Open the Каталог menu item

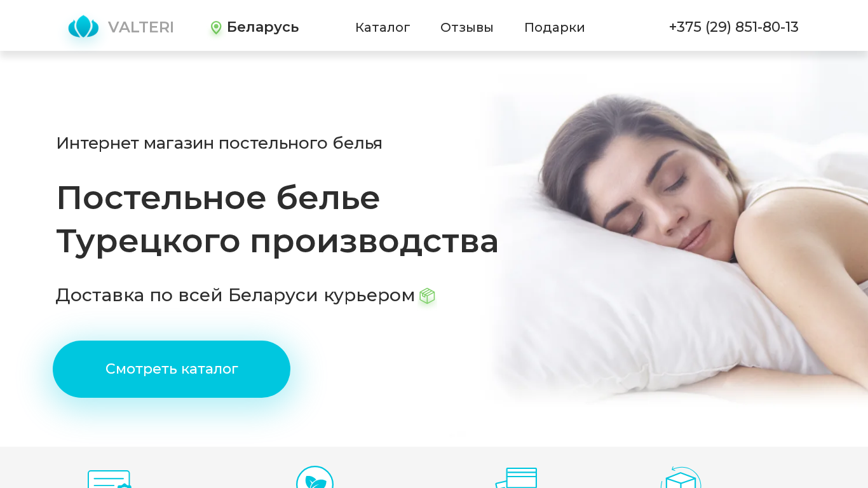pos(383,27)
